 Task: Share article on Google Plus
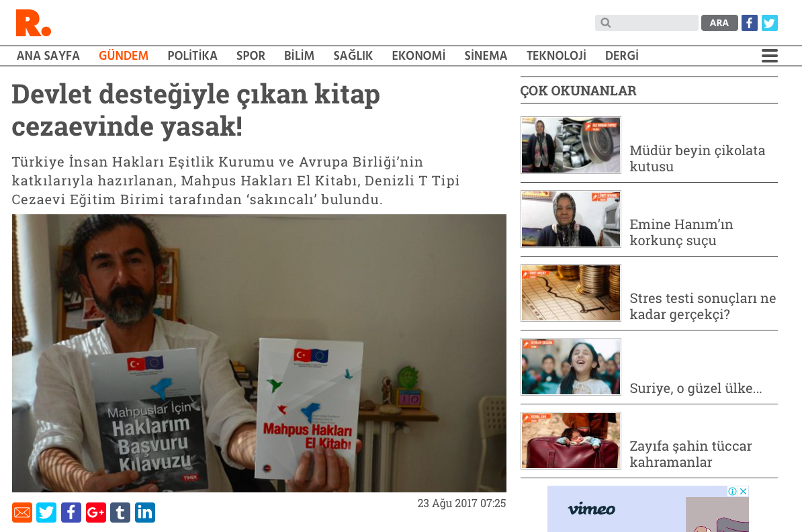tap(95, 512)
